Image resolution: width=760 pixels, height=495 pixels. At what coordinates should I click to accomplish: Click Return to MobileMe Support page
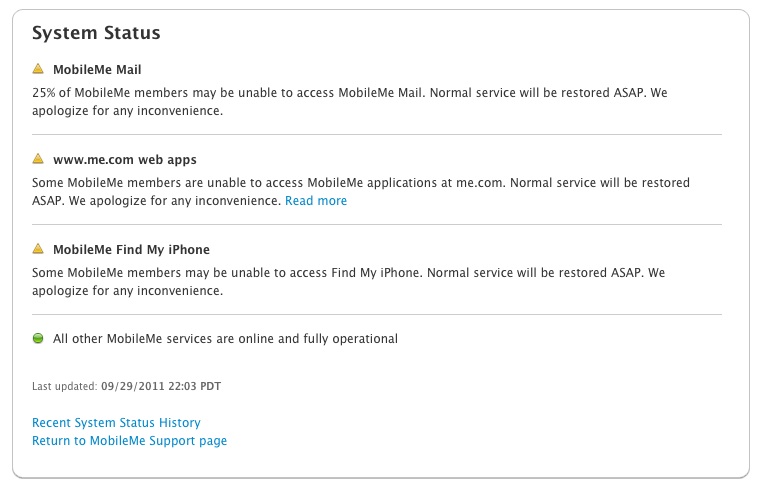click(129, 441)
